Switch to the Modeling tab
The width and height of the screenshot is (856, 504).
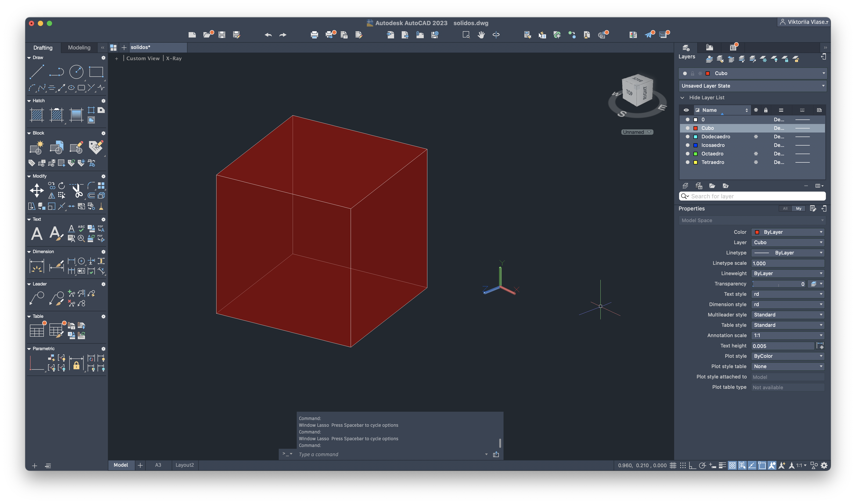coord(79,48)
